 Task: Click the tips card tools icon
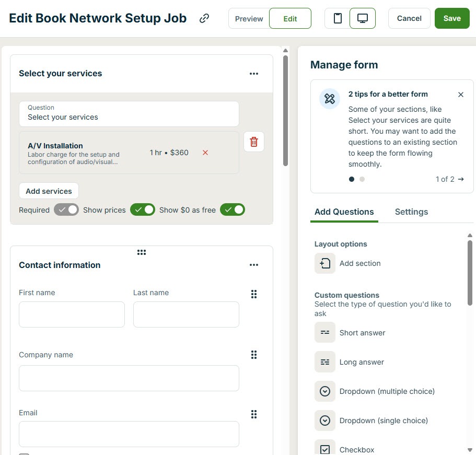click(329, 99)
